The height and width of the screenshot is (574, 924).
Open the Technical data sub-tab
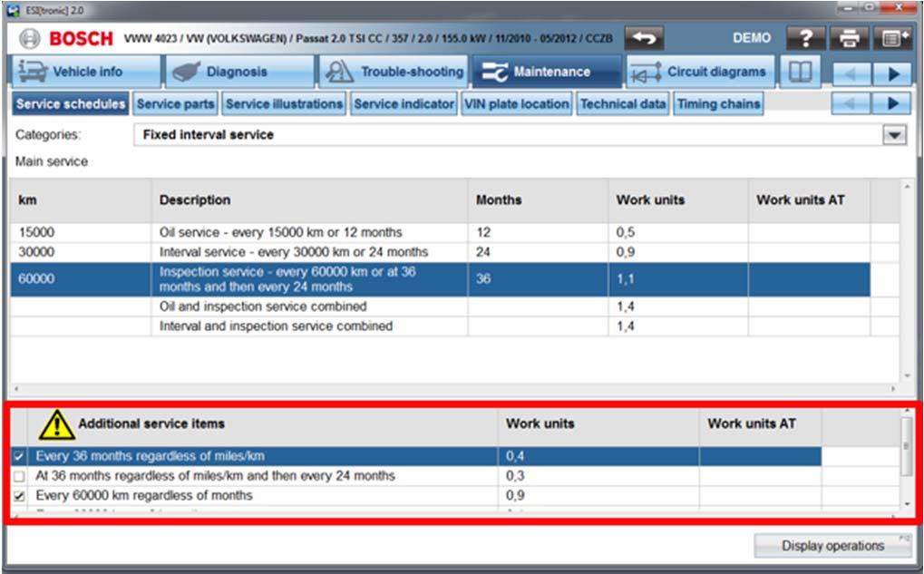(623, 103)
